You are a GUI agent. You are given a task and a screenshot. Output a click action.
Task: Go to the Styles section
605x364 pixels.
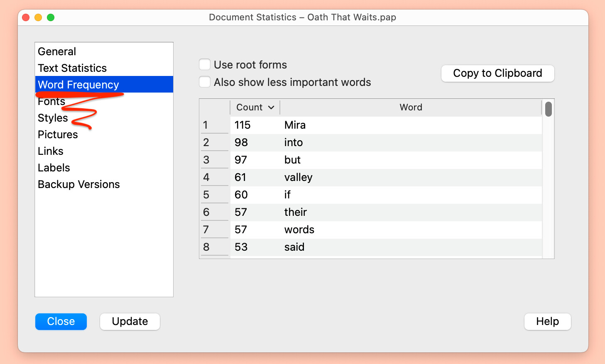(x=53, y=118)
